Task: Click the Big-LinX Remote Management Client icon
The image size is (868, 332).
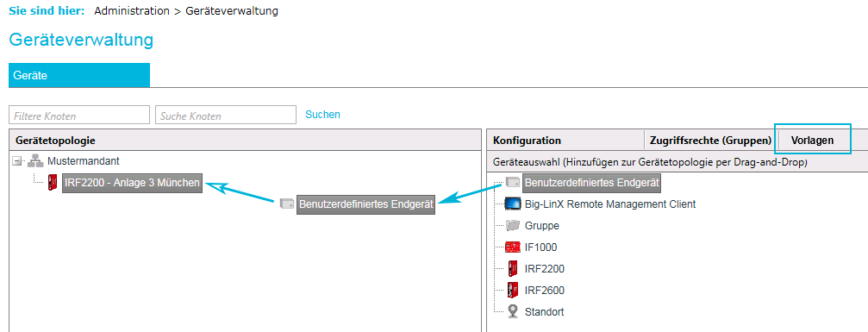Action: pyautogui.click(x=513, y=204)
